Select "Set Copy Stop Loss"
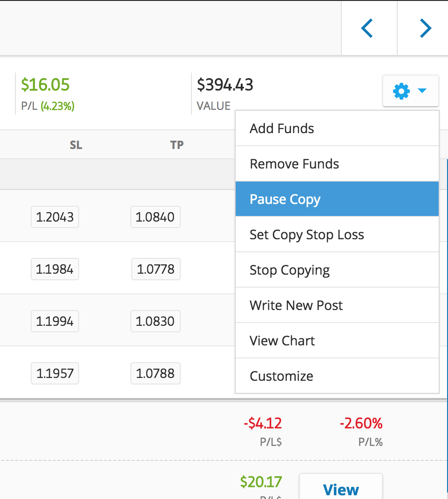Viewport: 448px width, 499px height. click(307, 234)
